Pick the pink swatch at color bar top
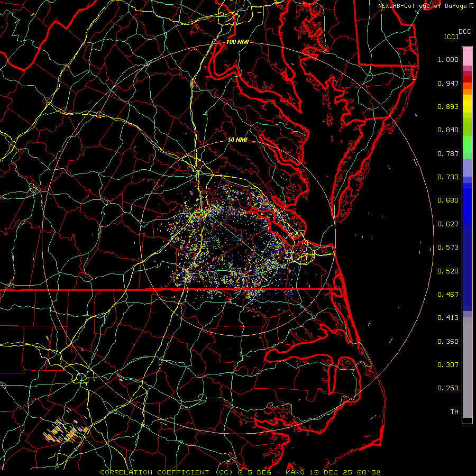 [467, 56]
